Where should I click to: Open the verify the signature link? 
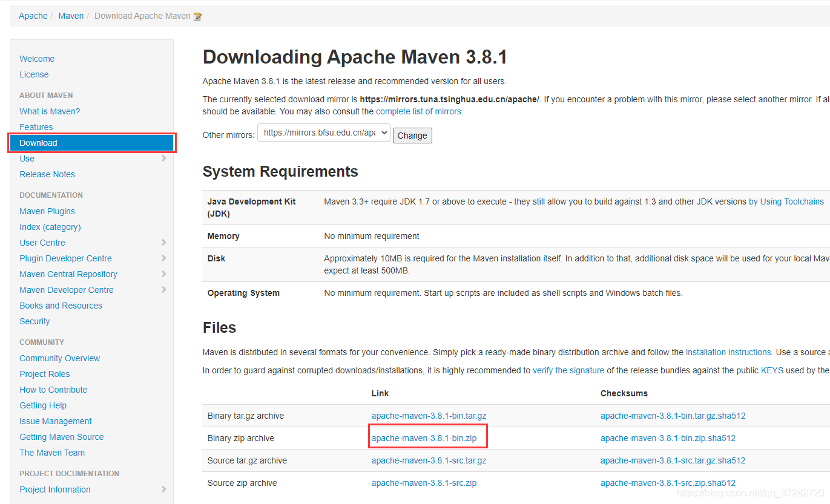pyautogui.click(x=568, y=370)
